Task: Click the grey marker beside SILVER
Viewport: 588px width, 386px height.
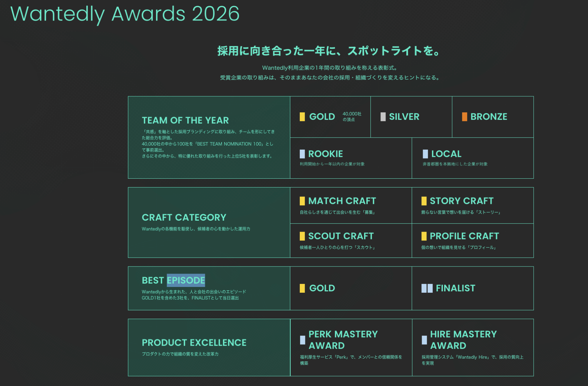Action: click(383, 117)
